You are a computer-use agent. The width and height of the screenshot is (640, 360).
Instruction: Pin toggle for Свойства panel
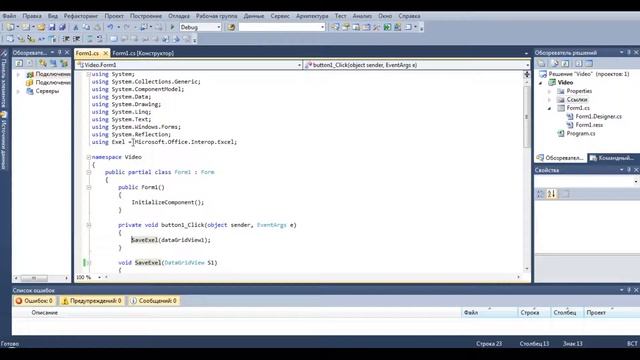pos(629,170)
